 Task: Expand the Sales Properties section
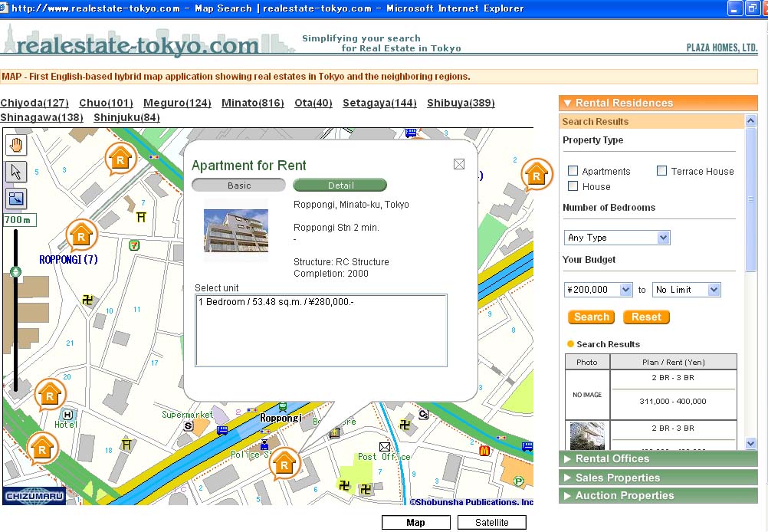(658, 478)
